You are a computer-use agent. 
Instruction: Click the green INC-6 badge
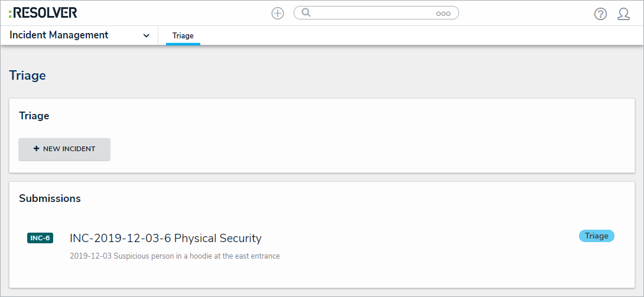(x=40, y=238)
